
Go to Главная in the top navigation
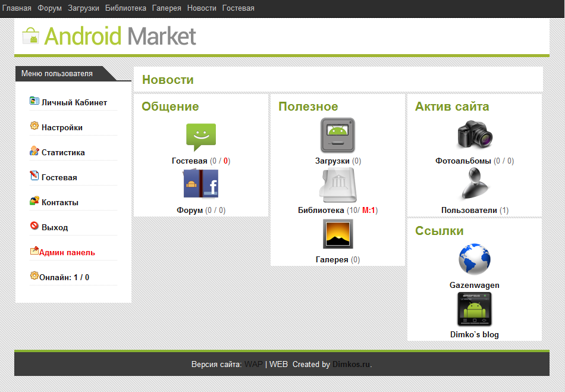coord(17,8)
